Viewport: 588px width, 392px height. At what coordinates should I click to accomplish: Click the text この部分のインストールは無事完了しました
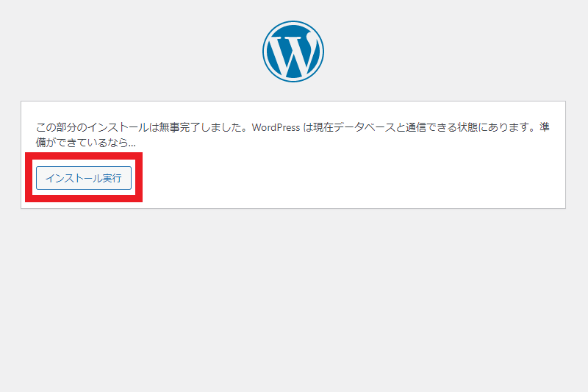137,127
